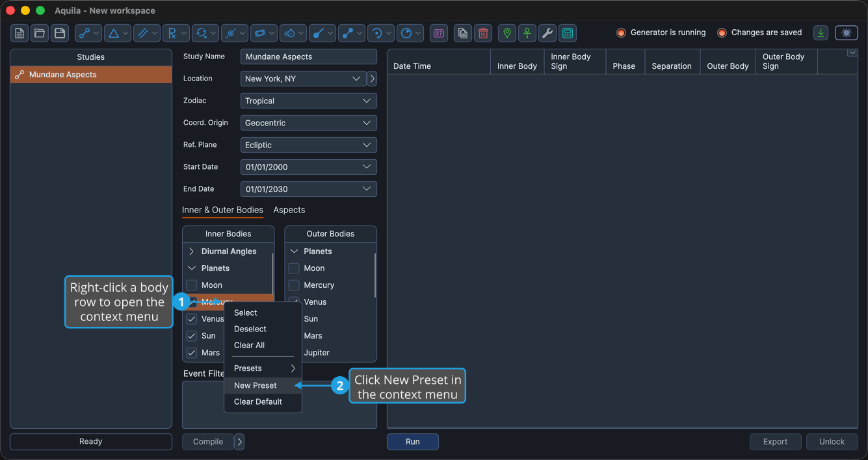868x460 pixels.
Task: Open the teal calculator icon
Action: click(x=568, y=33)
